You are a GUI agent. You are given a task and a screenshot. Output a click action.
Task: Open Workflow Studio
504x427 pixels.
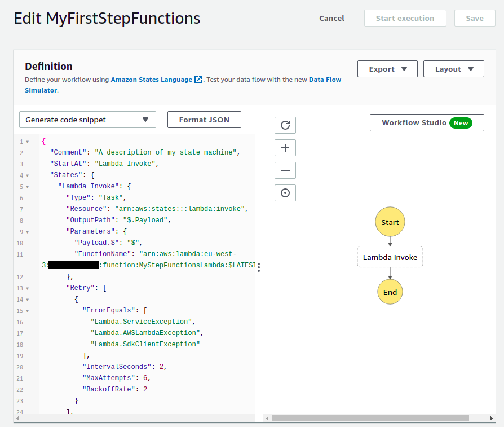[426, 123]
